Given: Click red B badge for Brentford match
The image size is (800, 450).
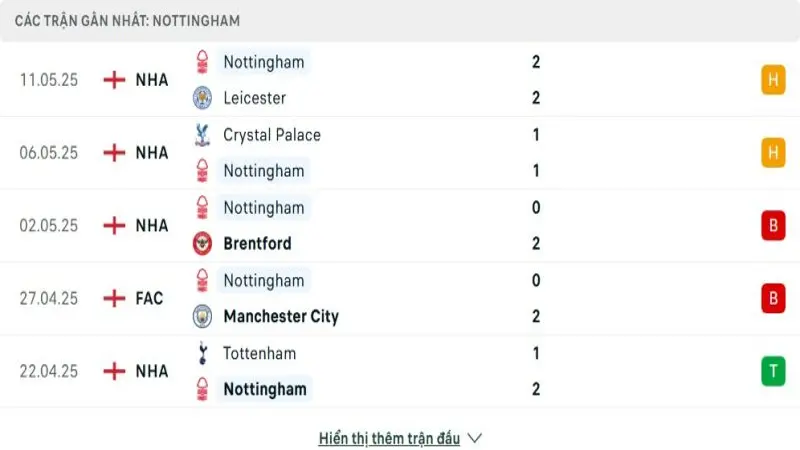Looking at the screenshot, I should (772, 226).
